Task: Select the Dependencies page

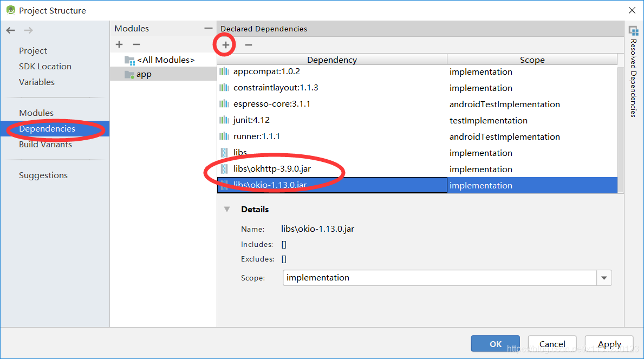Action: tap(55, 128)
